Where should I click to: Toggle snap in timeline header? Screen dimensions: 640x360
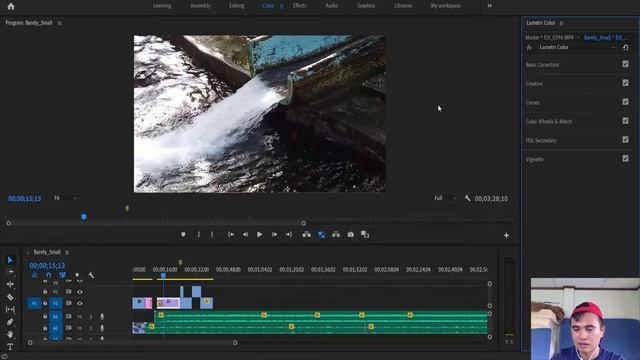[49, 275]
